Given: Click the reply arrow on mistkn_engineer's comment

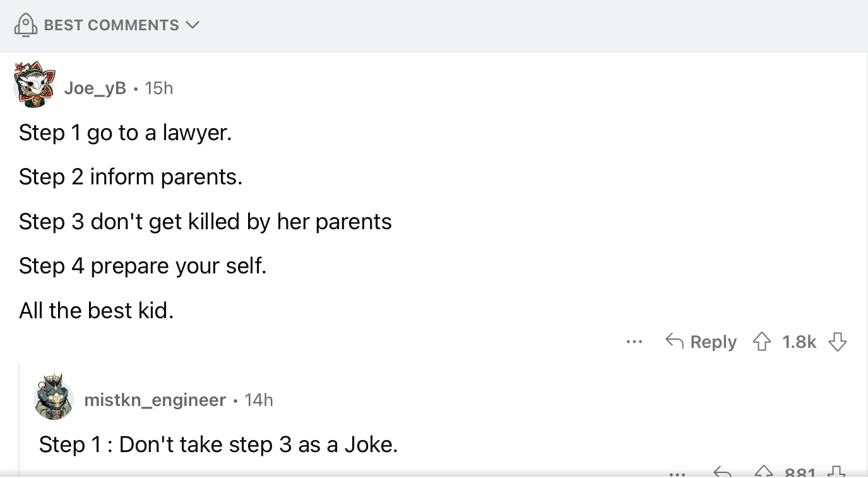Looking at the screenshot, I should pyautogui.click(x=722, y=472).
